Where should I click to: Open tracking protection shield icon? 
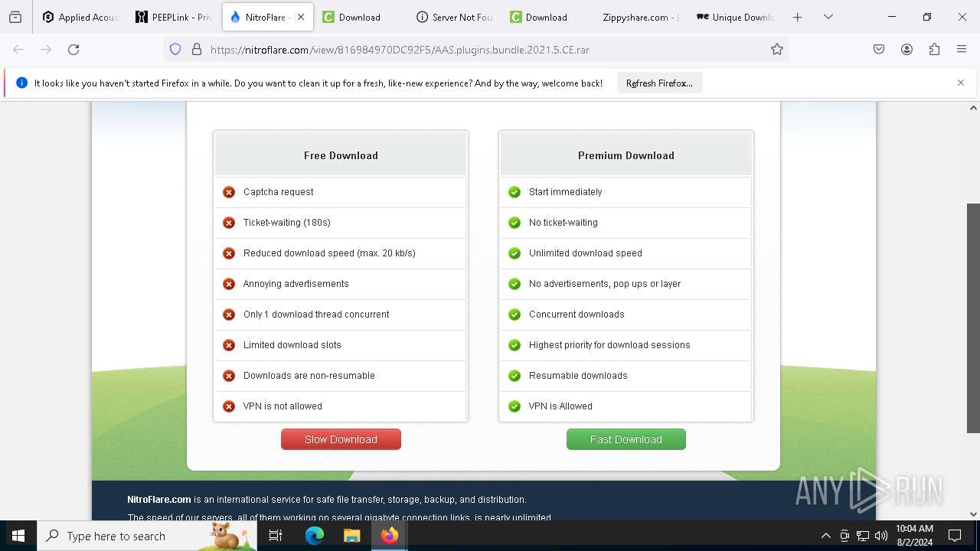click(x=175, y=49)
